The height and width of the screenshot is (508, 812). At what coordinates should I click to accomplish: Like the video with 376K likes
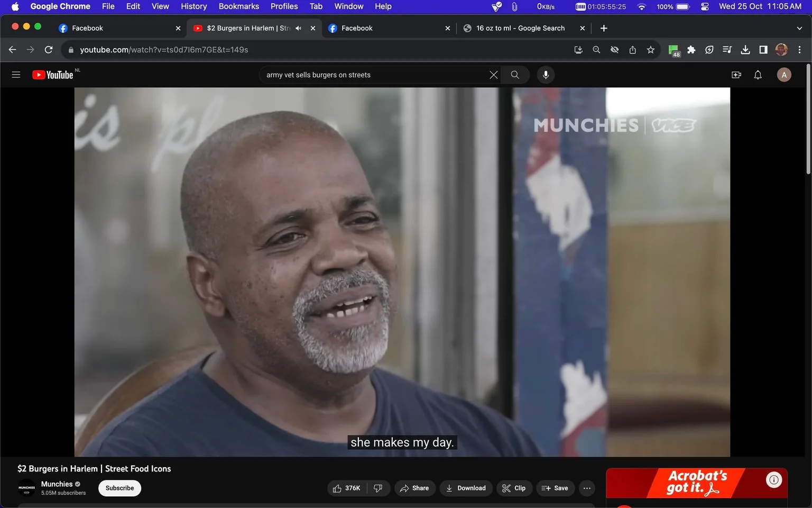(346, 488)
